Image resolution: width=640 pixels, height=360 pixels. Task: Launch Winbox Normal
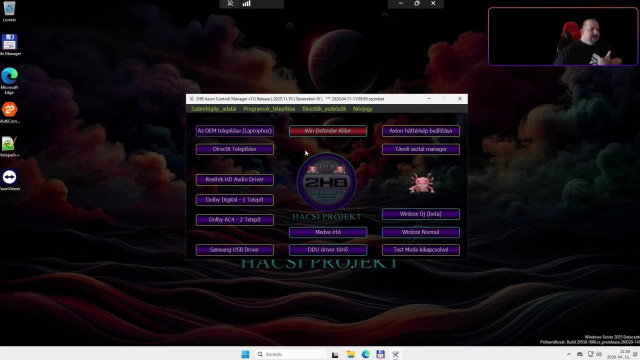(421, 232)
